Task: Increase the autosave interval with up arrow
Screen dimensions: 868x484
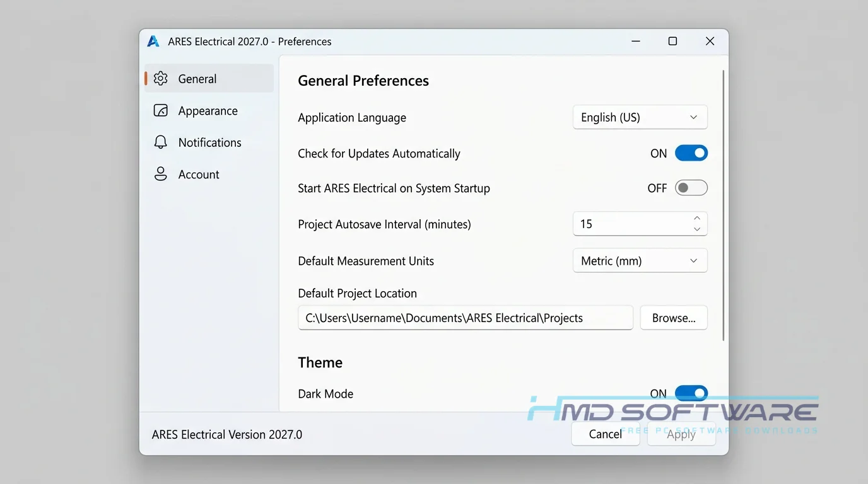Action: pyautogui.click(x=697, y=218)
